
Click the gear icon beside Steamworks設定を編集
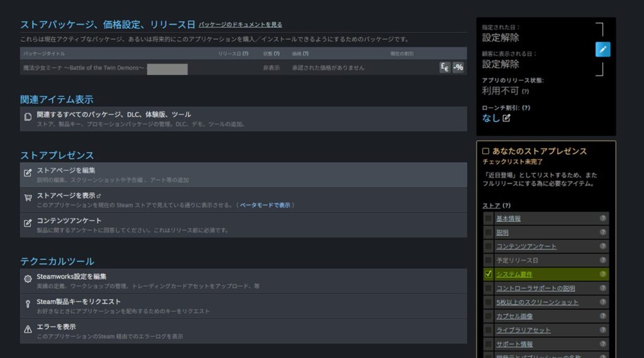28,279
